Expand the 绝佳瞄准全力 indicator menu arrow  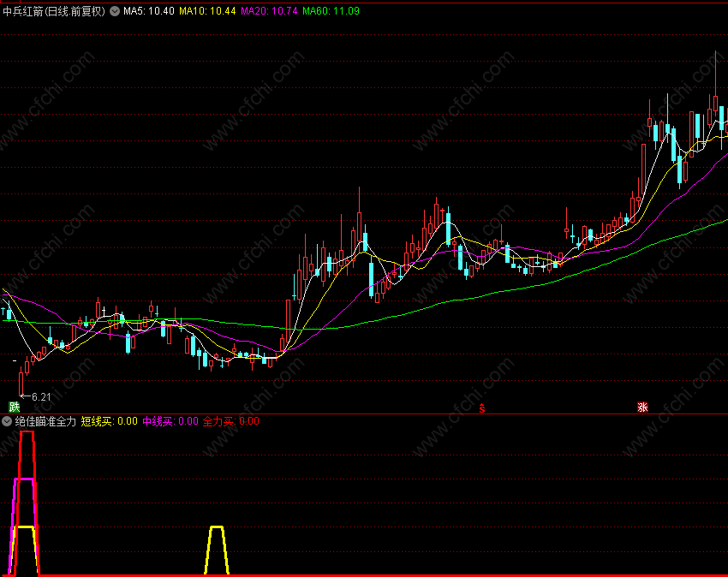coord(7,421)
